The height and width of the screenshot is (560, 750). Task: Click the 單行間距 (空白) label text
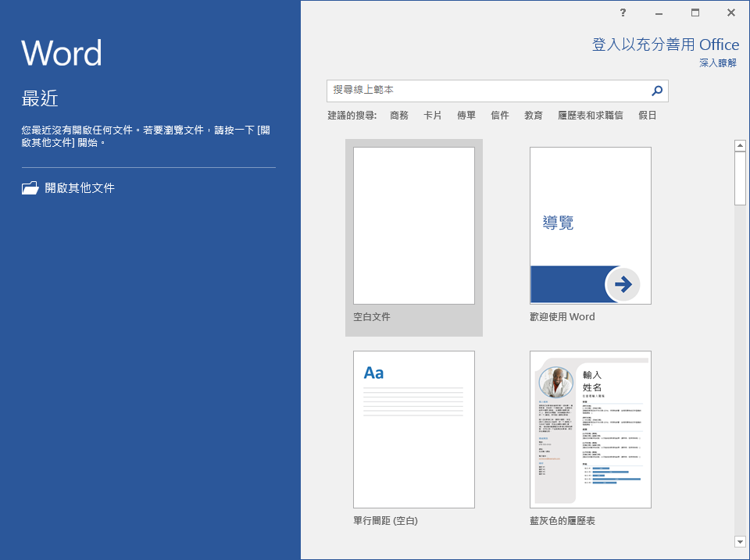pyautogui.click(x=385, y=521)
